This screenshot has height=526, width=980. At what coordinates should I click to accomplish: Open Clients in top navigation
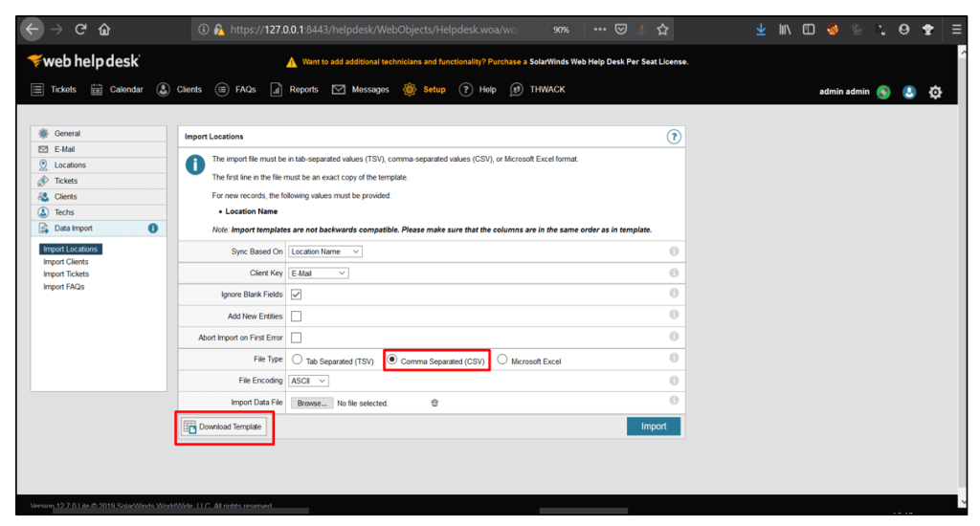pos(179,89)
